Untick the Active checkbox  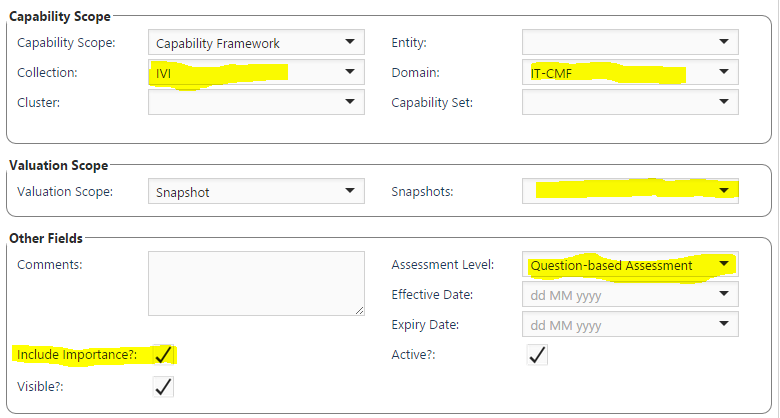coord(537,355)
